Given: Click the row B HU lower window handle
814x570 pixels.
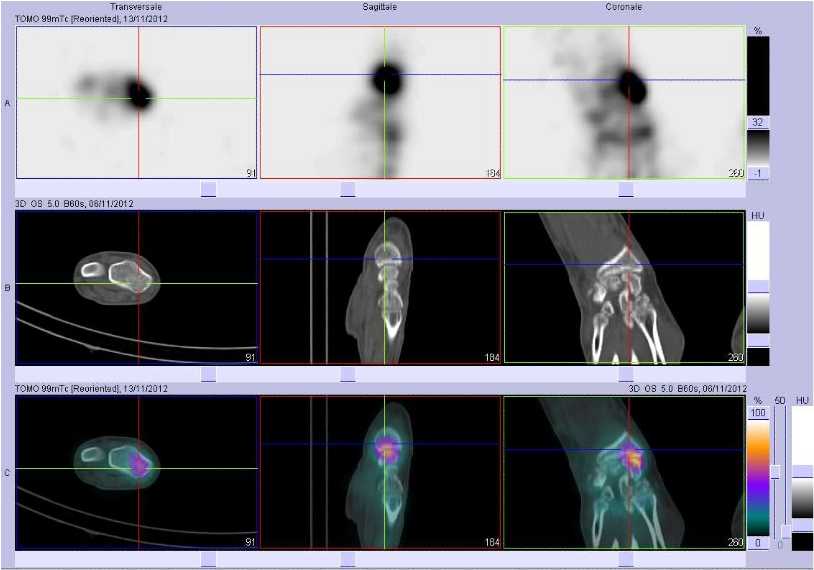Looking at the screenshot, I should [x=758, y=341].
